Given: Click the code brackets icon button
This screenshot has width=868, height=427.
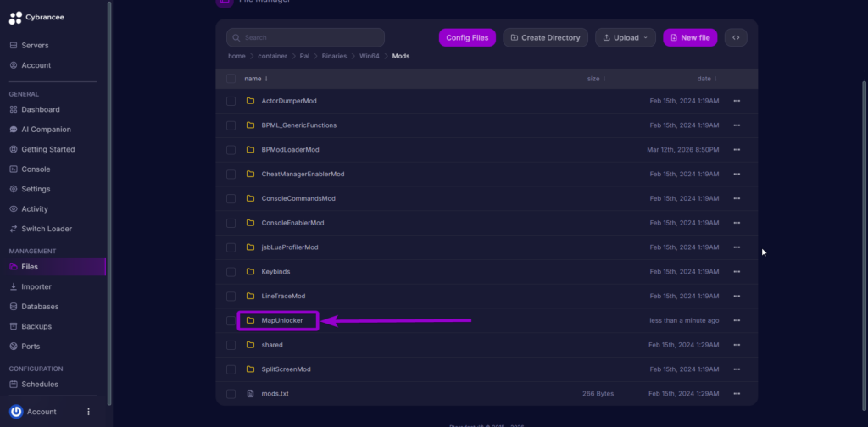Looking at the screenshot, I should tap(736, 37).
